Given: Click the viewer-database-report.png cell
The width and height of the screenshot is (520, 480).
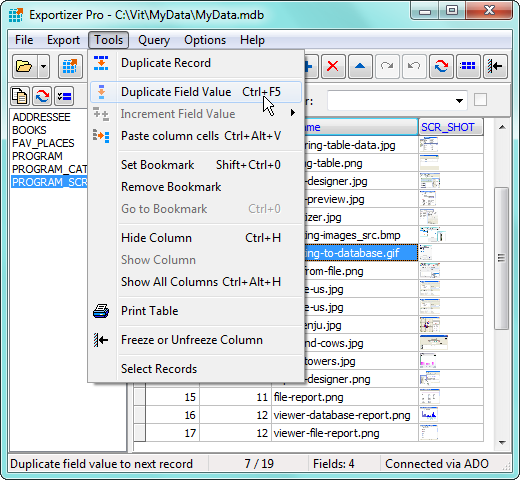Looking at the screenshot, I should click(345, 415).
